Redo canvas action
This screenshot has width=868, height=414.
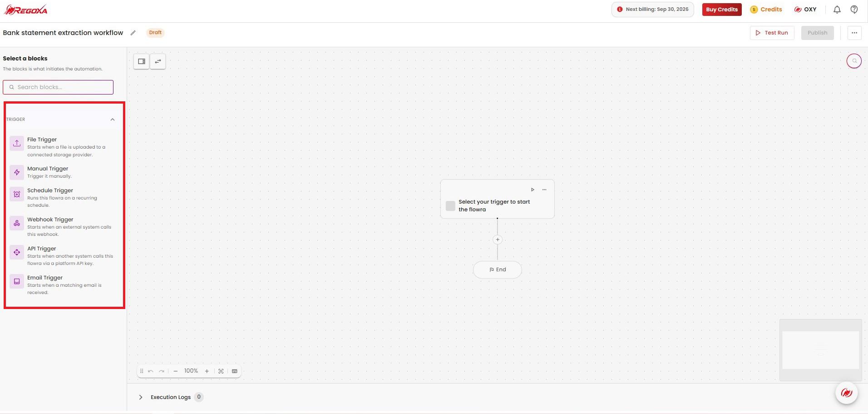click(x=162, y=371)
